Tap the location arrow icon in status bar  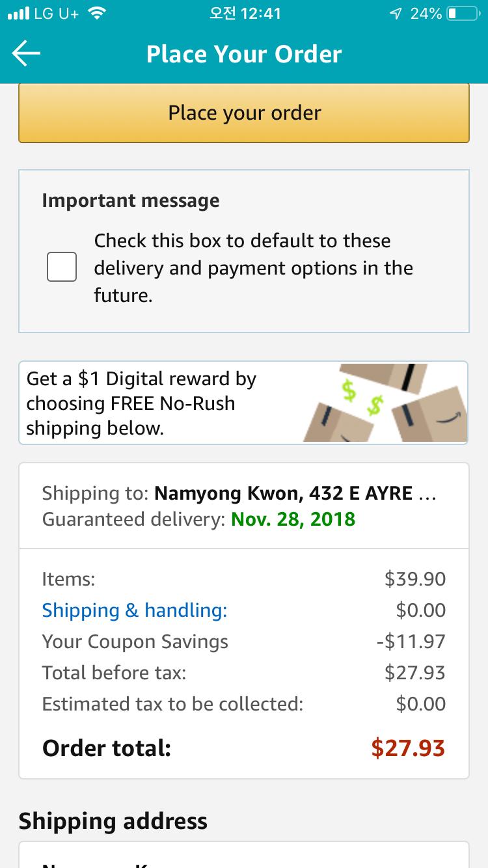(395, 14)
